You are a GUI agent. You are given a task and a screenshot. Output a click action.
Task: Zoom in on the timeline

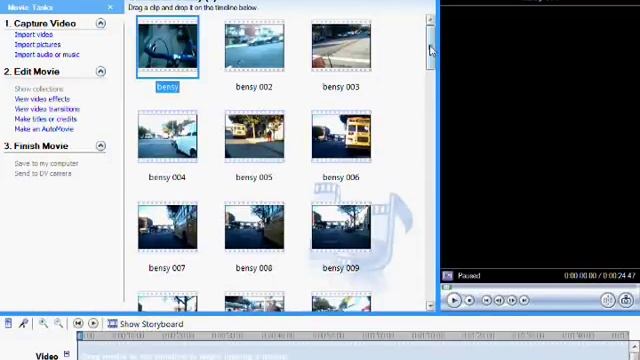(43, 324)
